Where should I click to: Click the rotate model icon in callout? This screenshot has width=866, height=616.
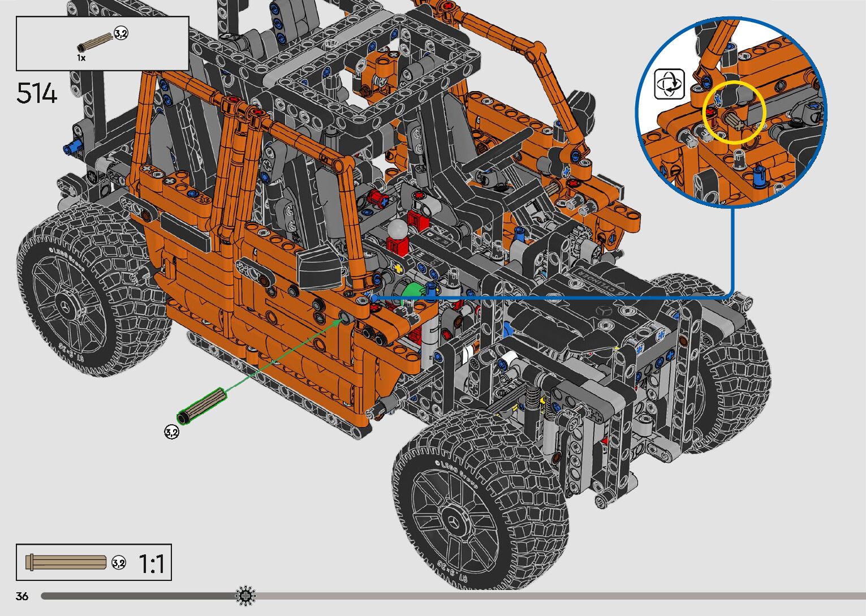click(x=670, y=84)
